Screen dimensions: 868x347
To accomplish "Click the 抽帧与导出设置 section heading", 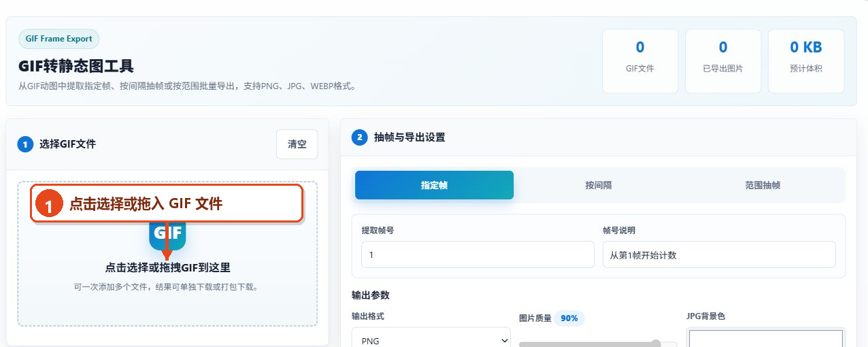I will click(x=410, y=137).
